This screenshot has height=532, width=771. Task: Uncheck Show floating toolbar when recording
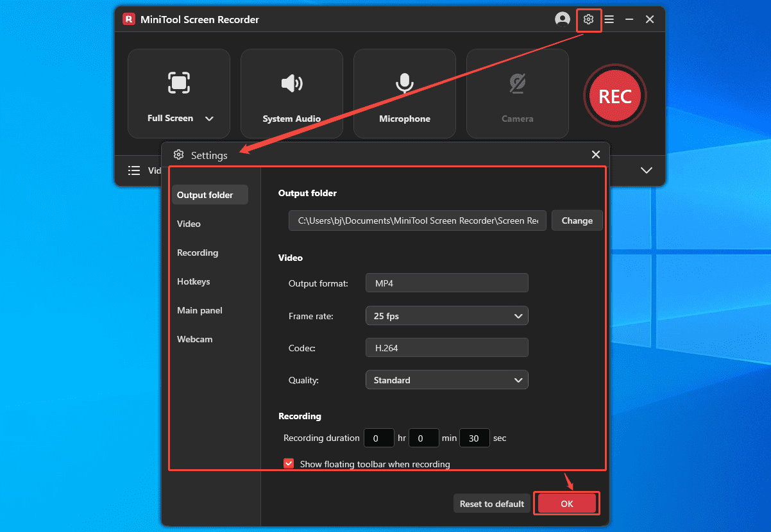coord(289,463)
